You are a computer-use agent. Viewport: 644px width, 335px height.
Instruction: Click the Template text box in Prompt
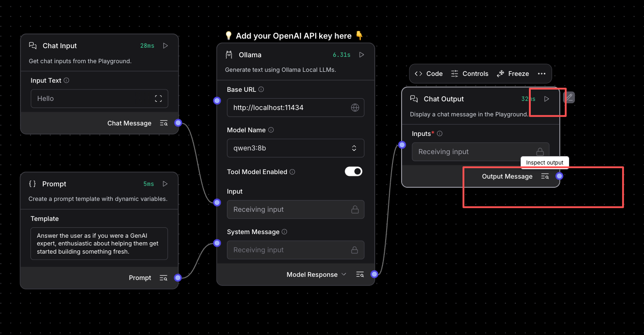tap(99, 244)
